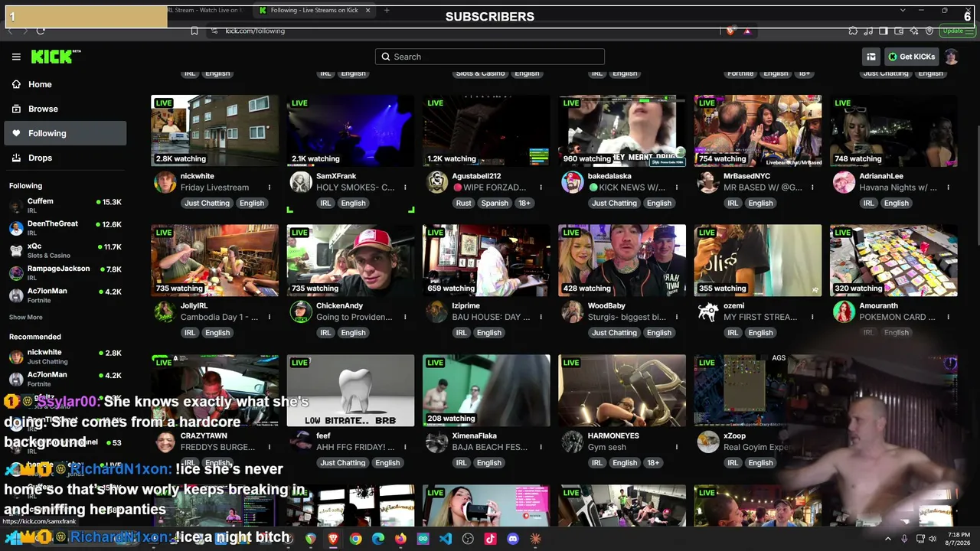Image resolution: width=980 pixels, height=551 pixels.
Task: Open Cuffem channel in Following list
Action: coord(65,206)
